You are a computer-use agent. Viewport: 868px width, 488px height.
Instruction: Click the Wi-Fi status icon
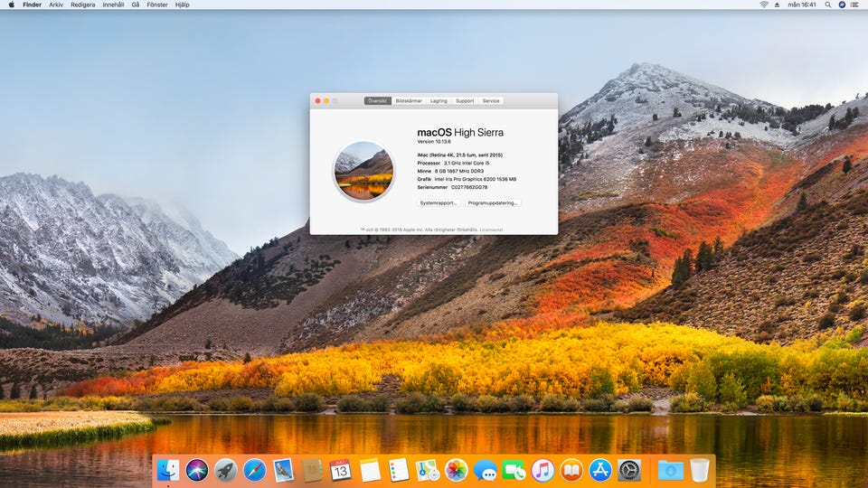click(765, 5)
